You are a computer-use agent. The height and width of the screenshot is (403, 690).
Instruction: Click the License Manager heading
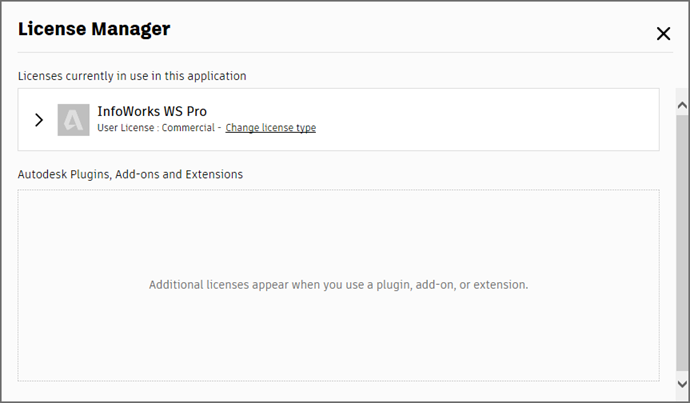(94, 29)
